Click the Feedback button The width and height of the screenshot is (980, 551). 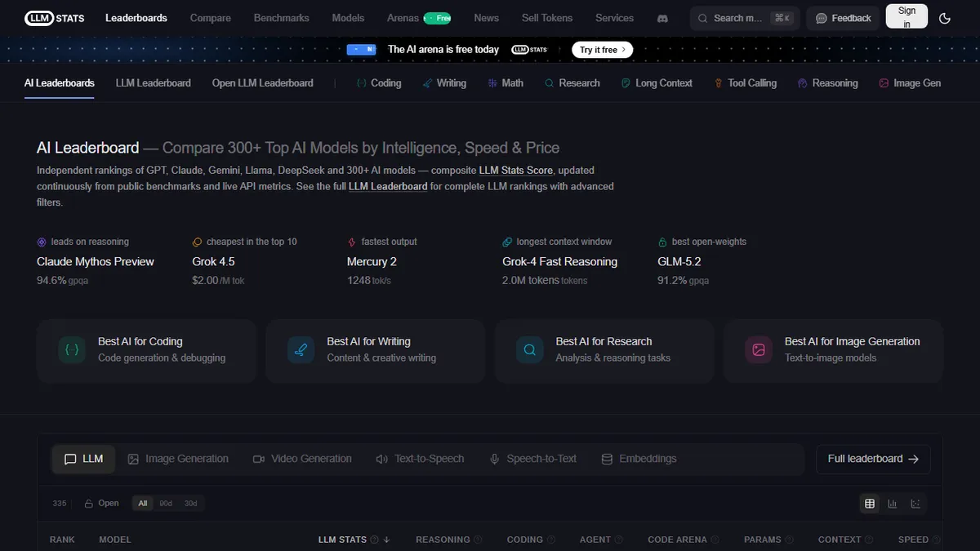click(844, 18)
